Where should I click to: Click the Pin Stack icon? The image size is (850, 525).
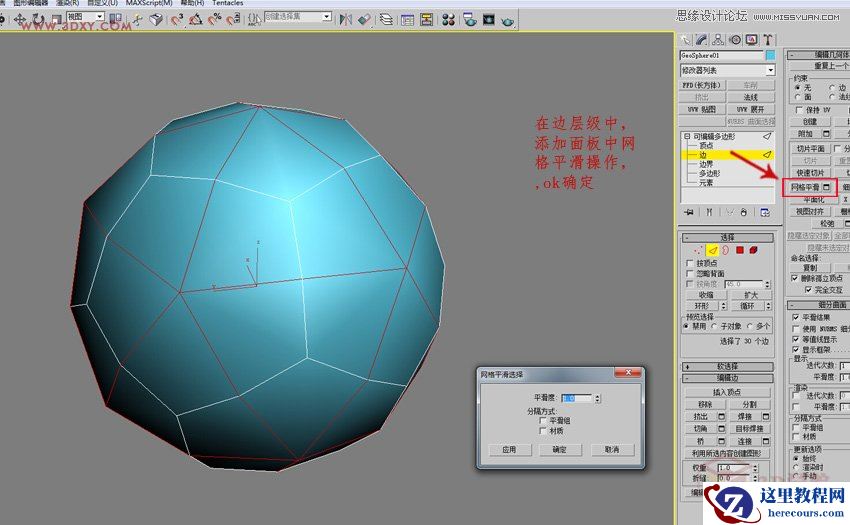(688, 212)
